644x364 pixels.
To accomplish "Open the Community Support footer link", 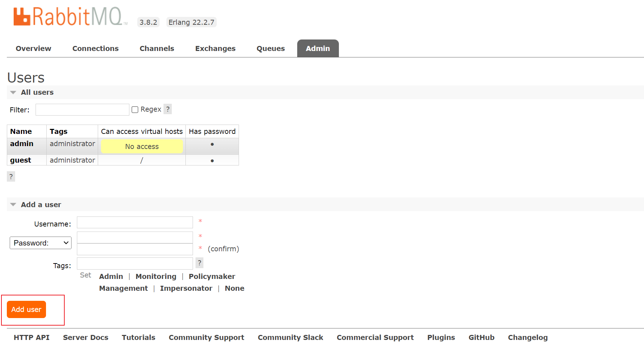I will pyautogui.click(x=206, y=337).
